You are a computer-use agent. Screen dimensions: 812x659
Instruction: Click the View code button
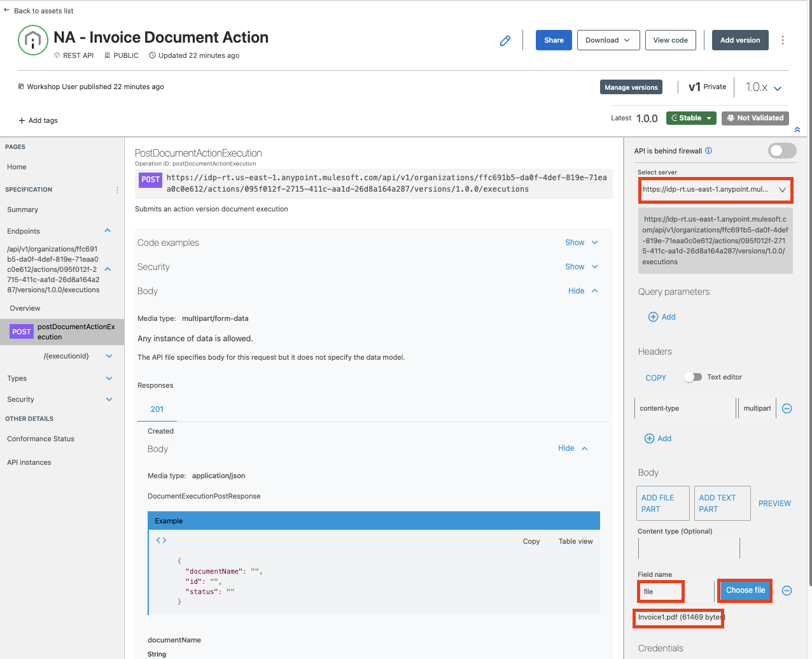click(671, 40)
